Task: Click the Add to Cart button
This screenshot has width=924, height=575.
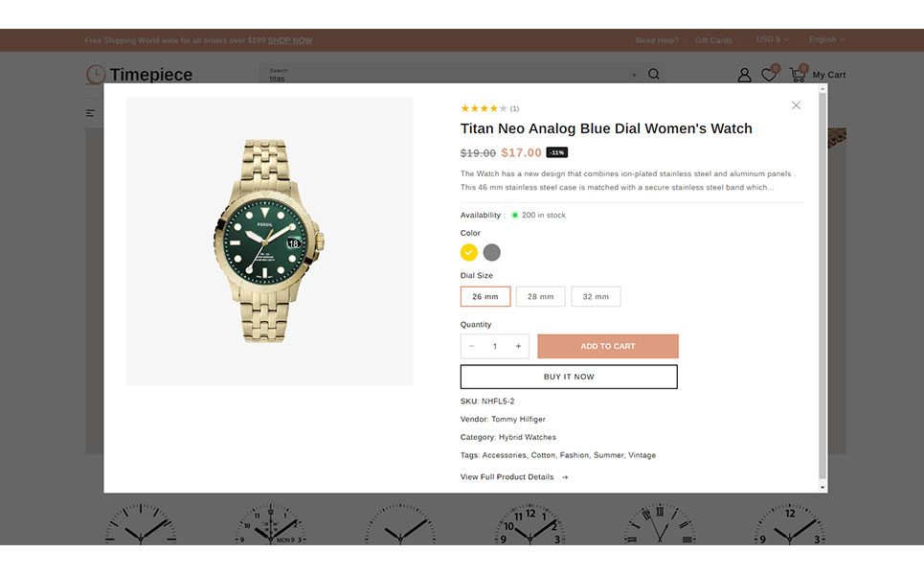Action: pos(608,346)
